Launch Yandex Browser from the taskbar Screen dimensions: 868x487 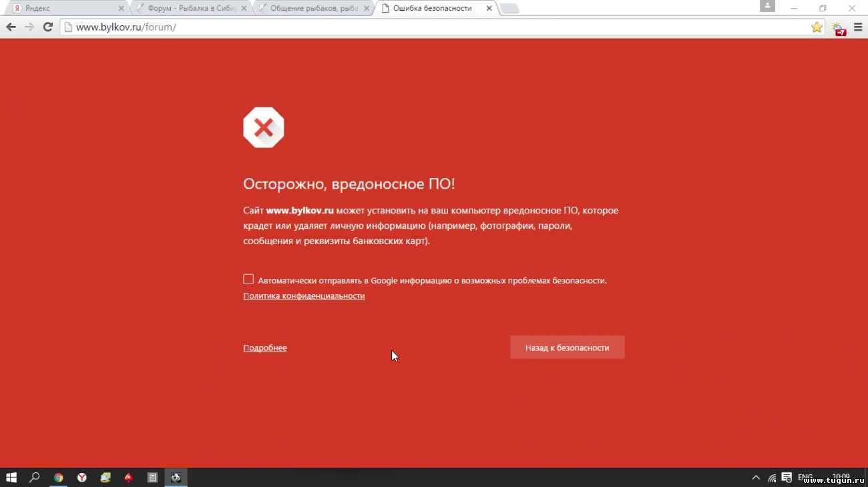click(82, 478)
